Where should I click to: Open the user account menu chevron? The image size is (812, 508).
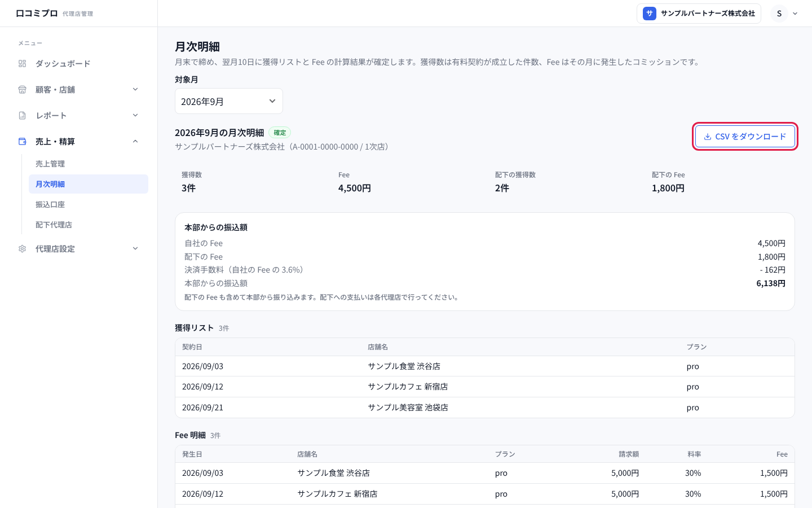795,14
